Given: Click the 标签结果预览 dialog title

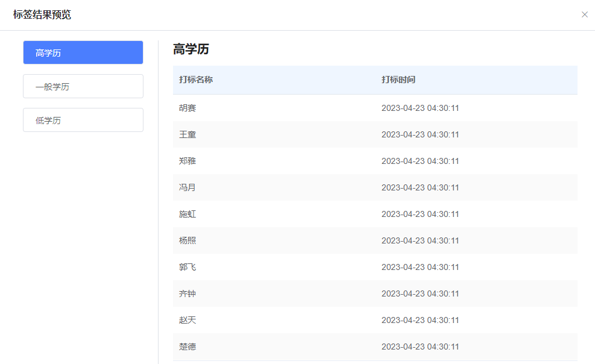Looking at the screenshot, I should pyautogui.click(x=42, y=15).
